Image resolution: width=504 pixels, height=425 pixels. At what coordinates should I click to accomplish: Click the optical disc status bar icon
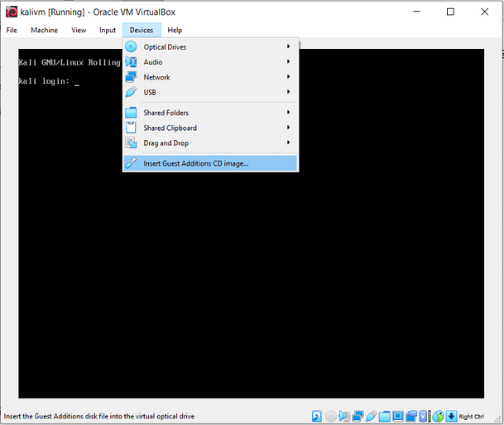click(331, 417)
